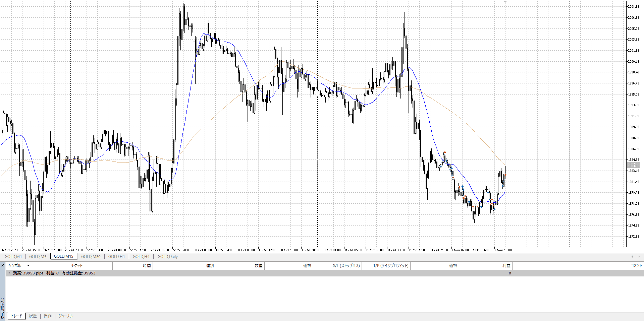Show the GOLD,Daily chart tab
644x321 pixels.
167,257
